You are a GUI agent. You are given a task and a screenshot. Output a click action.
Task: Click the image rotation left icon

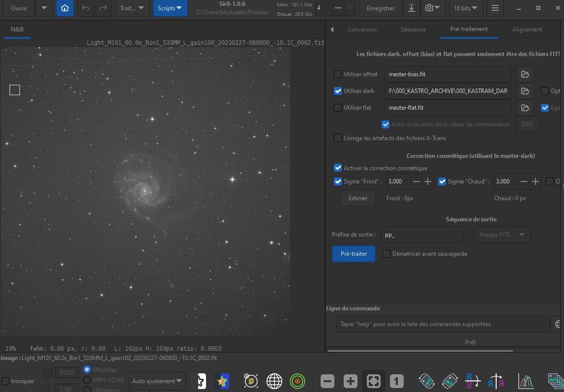426,380
